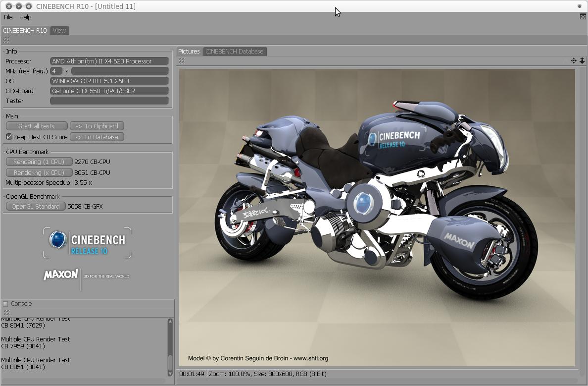Open the File menu
This screenshot has width=588, height=386.
point(8,17)
